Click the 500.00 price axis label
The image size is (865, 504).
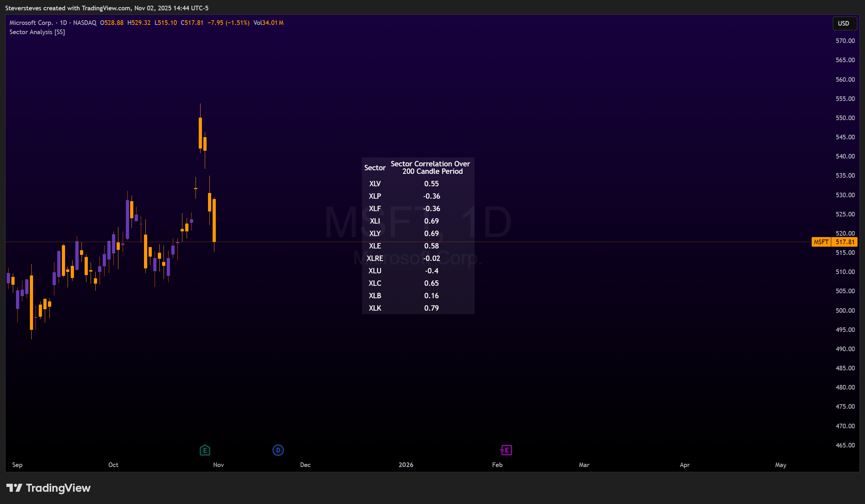[845, 311]
